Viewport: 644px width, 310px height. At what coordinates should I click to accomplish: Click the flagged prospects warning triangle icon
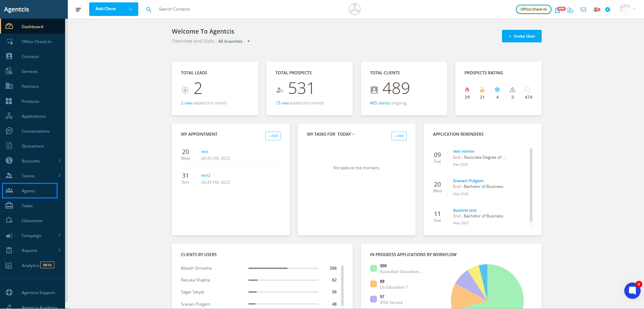(512, 90)
